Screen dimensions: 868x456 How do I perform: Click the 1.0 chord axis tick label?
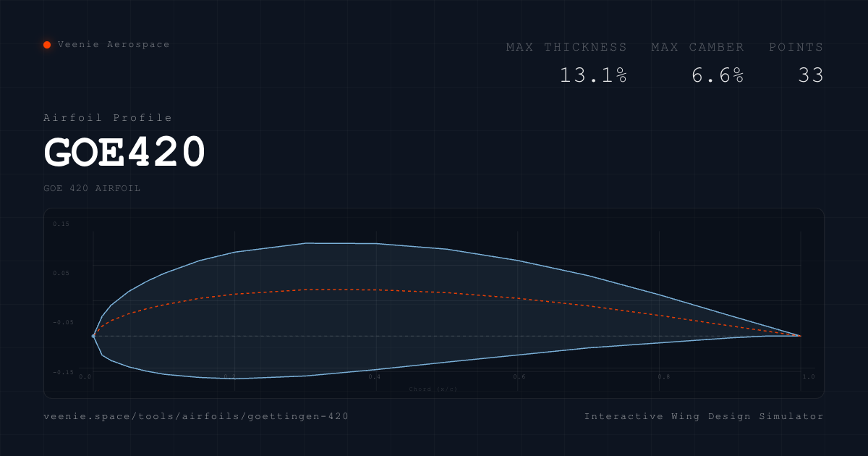809,377
